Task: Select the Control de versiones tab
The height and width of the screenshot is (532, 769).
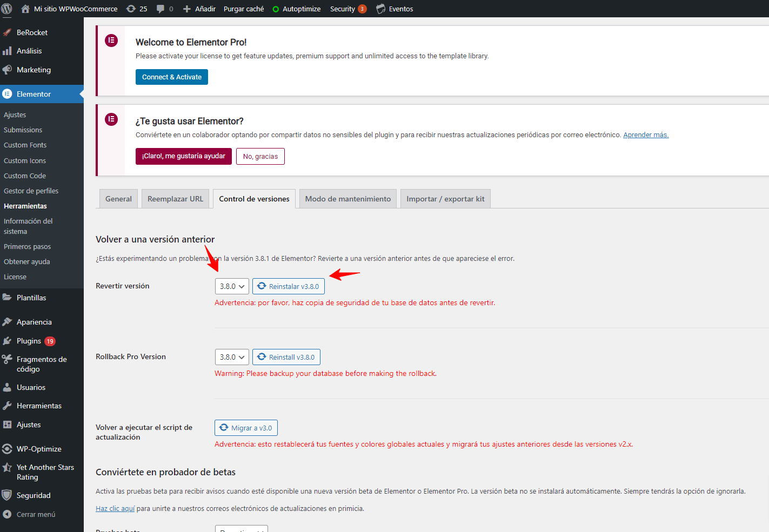Action: coord(254,199)
